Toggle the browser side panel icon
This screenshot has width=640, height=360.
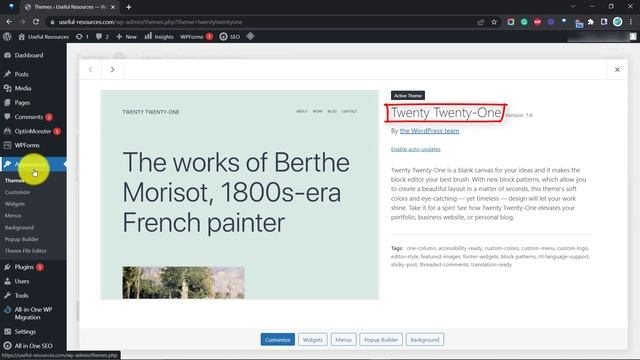(x=604, y=22)
